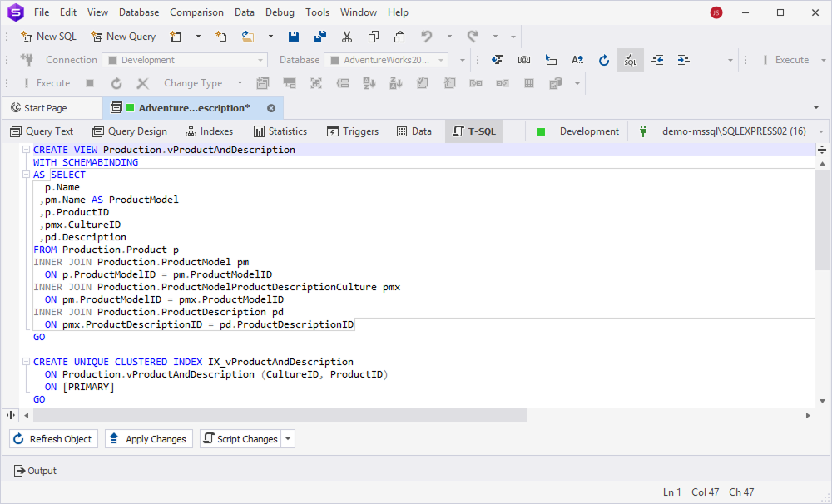The image size is (832, 504).
Task: Click the Copy icon
Action: tap(373, 37)
